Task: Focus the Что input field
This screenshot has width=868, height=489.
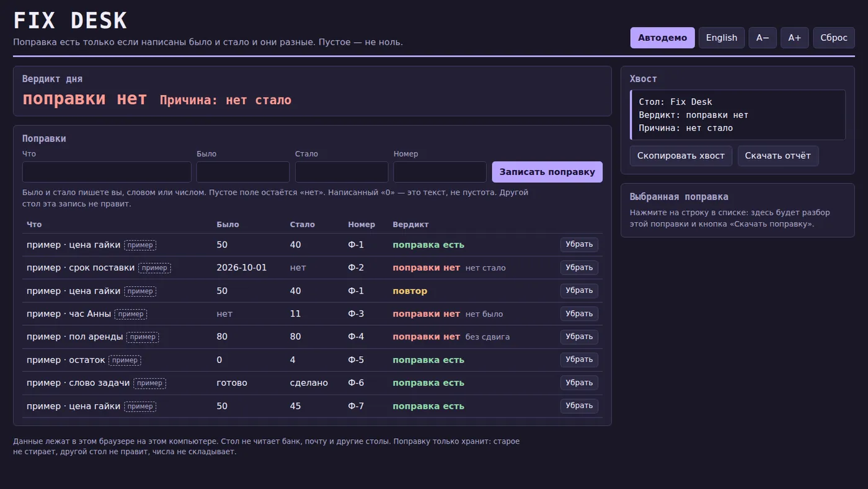Action: point(107,172)
